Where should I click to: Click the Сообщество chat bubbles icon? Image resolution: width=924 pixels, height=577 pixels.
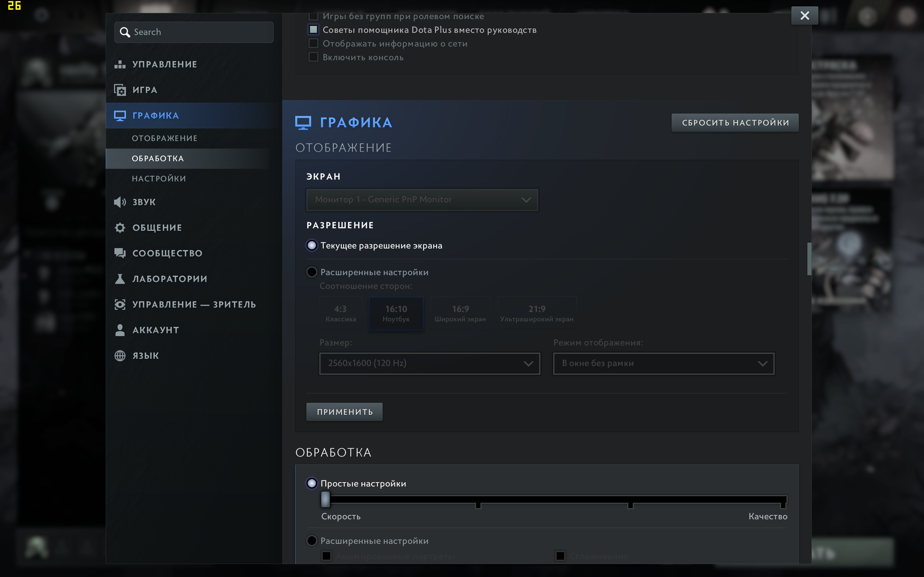pos(120,254)
